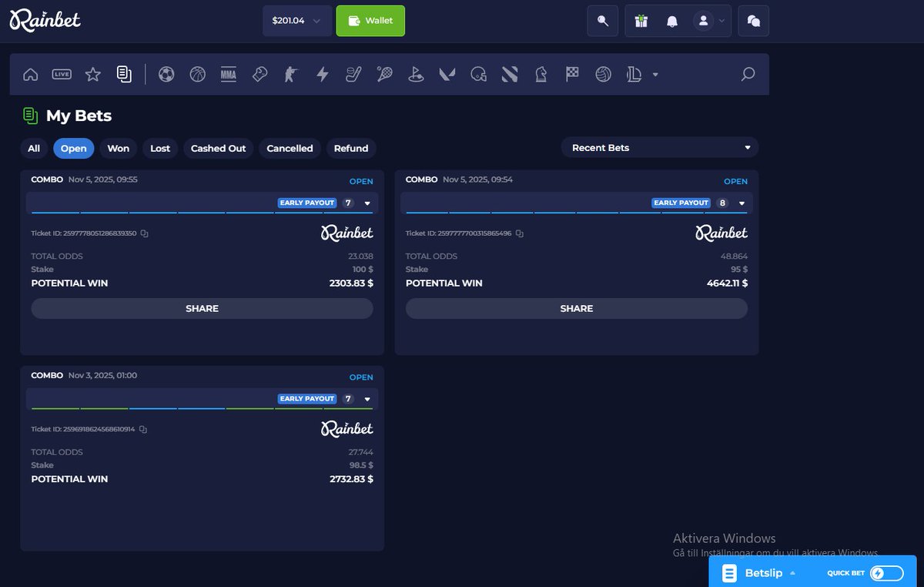Open the gift rewards icon
The image size is (924, 587).
(x=641, y=21)
